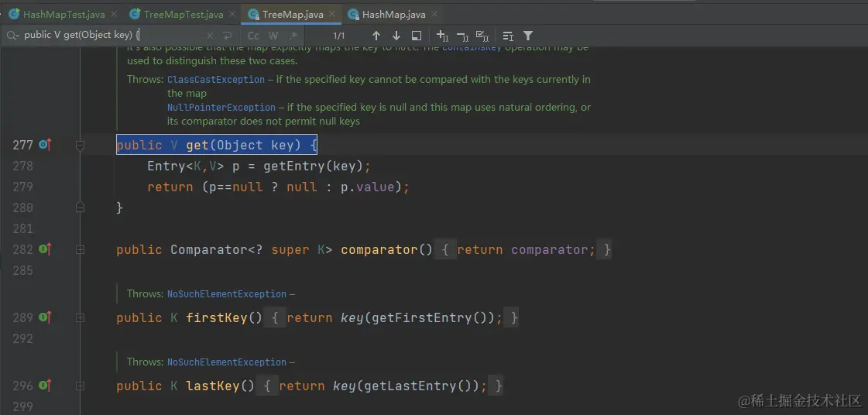Screen dimensions: 868x415
Task: Click line number 281 in gutter
Action: (x=22, y=228)
